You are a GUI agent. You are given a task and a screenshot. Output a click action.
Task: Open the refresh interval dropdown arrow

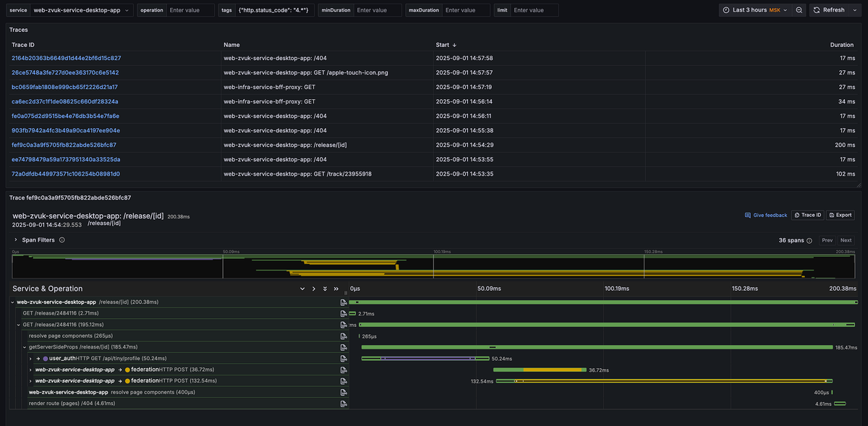tap(856, 10)
